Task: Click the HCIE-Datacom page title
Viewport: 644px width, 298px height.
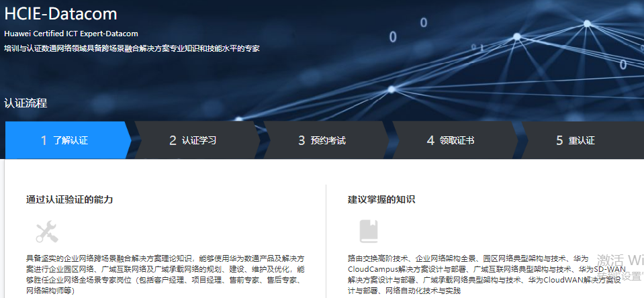Action: point(60,13)
